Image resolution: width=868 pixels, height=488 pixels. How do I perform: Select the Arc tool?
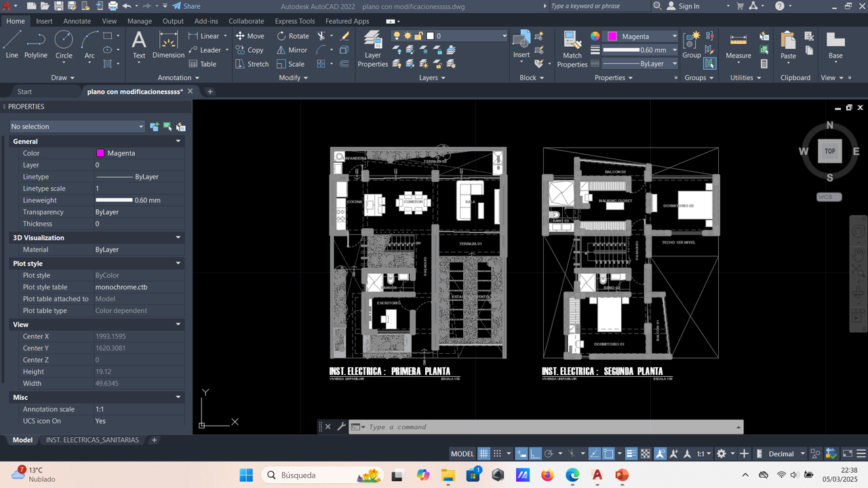(90, 45)
